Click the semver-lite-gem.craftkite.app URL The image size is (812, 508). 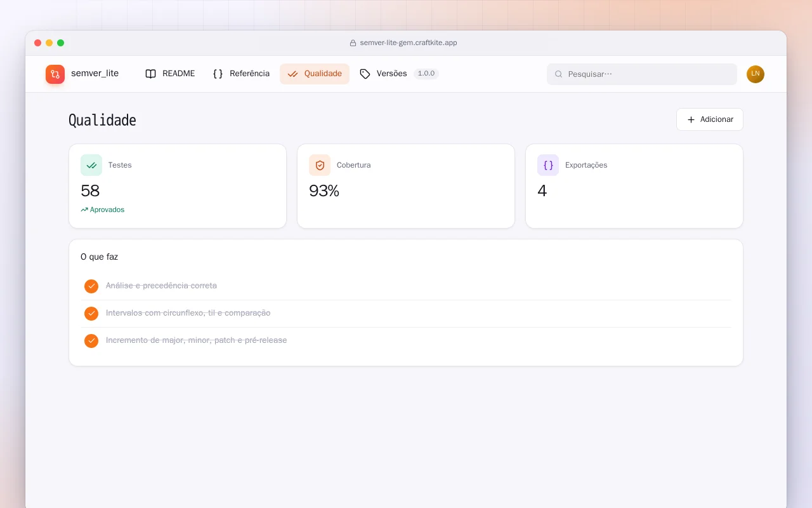coord(409,43)
